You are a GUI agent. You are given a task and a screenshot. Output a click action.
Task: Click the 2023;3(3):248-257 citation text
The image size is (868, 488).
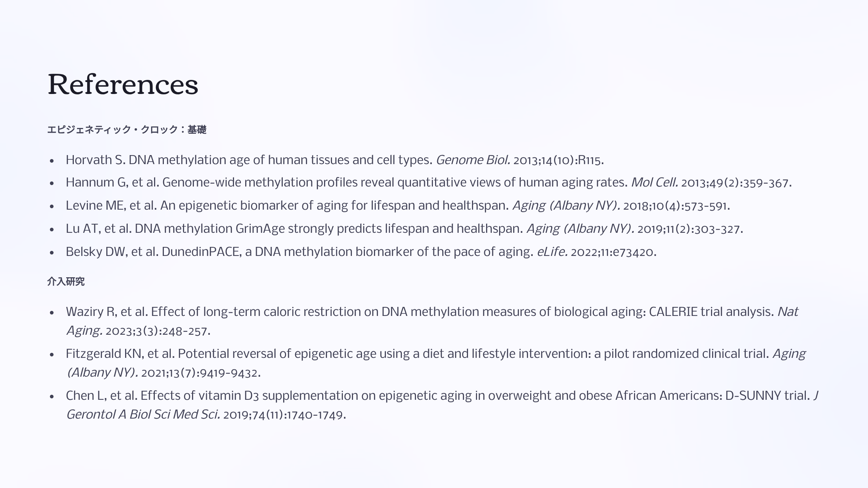157,331
